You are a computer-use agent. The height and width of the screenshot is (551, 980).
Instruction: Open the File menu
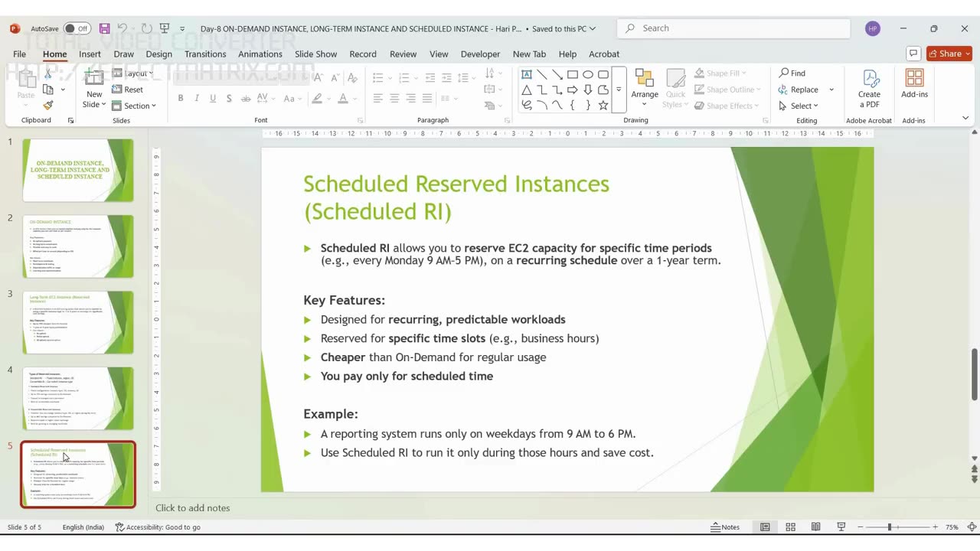pos(19,54)
